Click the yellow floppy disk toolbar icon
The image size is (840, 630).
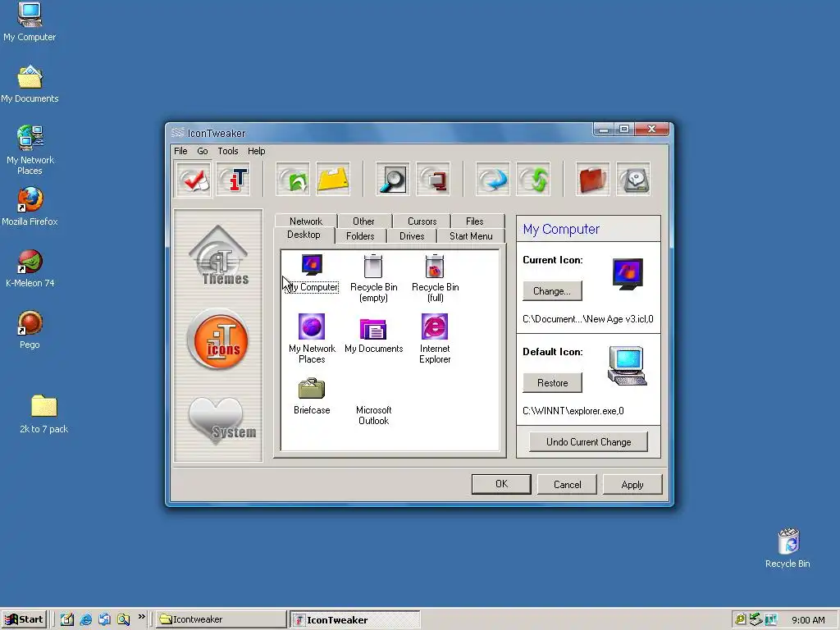click(x=333, y=180)
